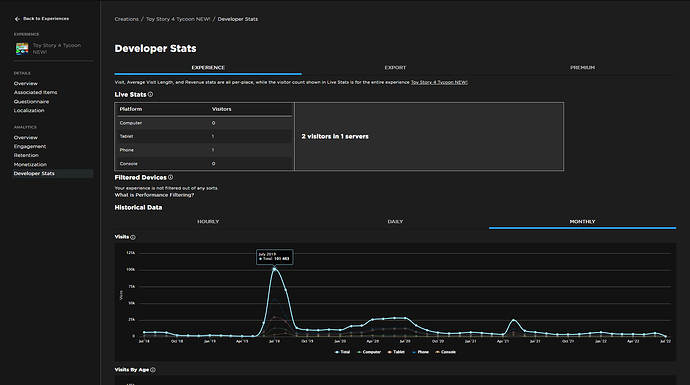
Task: Click the Back to Experiences arrow icon
Action: click(17, 19)
